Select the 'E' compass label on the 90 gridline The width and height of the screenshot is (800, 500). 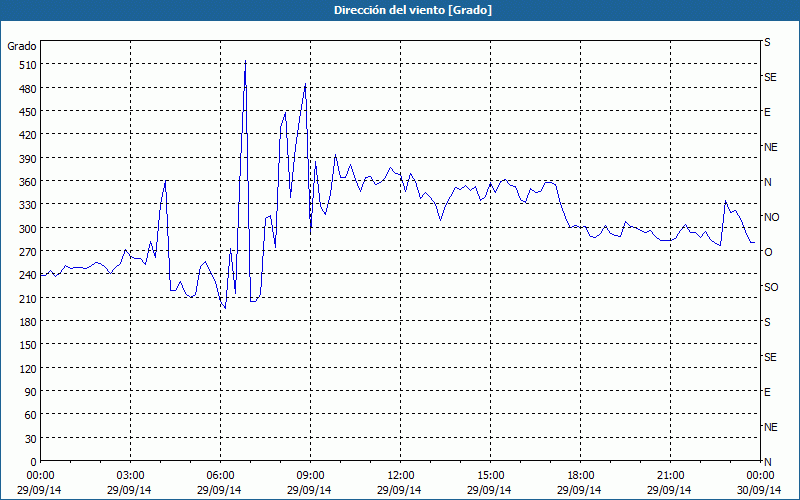coord(767,392)
